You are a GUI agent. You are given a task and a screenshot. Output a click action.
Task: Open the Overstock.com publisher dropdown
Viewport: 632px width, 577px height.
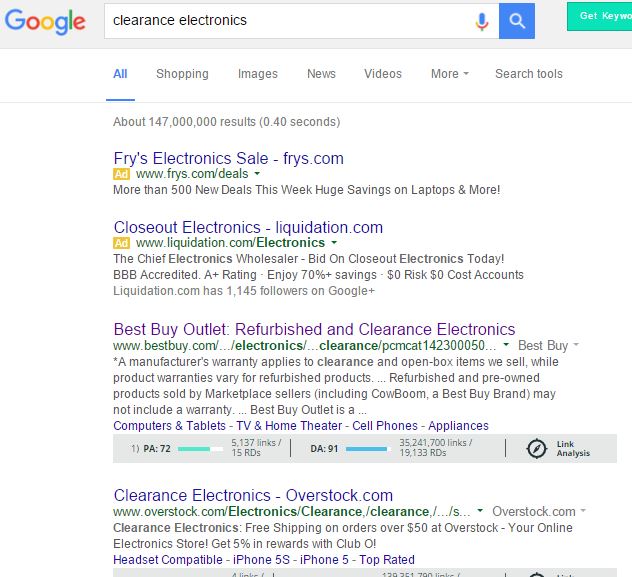pyautogui.click(x=539, y=511)
